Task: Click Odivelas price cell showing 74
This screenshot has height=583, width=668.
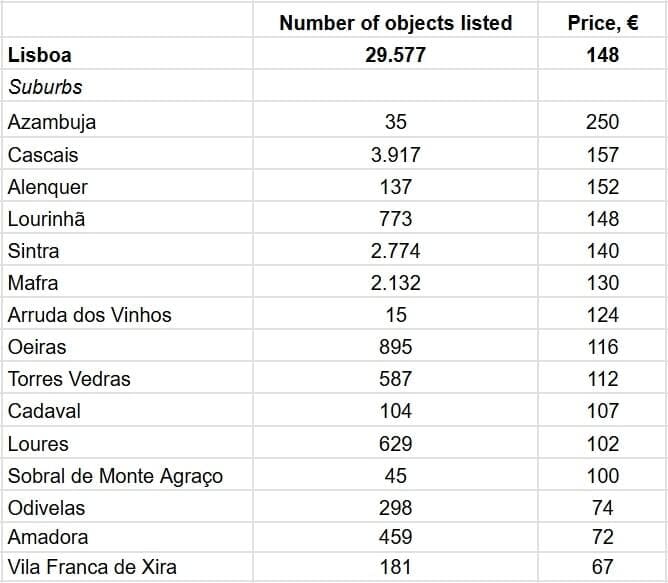Action: [602, 507]
